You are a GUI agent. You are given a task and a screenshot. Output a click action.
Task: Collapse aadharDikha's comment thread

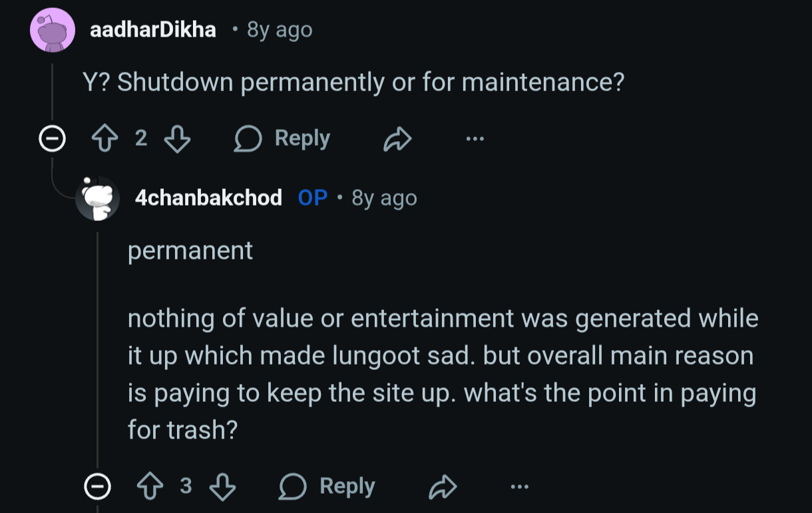coord(52,139)
